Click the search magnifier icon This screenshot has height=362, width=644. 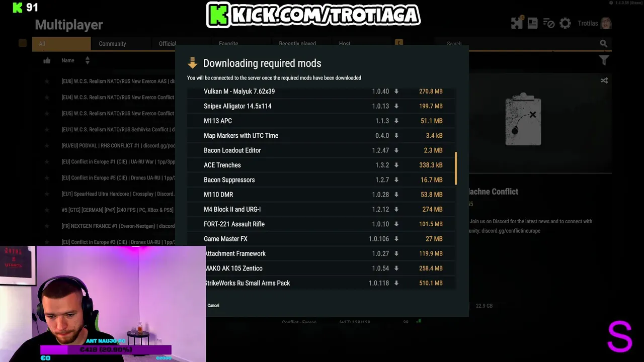point(603,44)
